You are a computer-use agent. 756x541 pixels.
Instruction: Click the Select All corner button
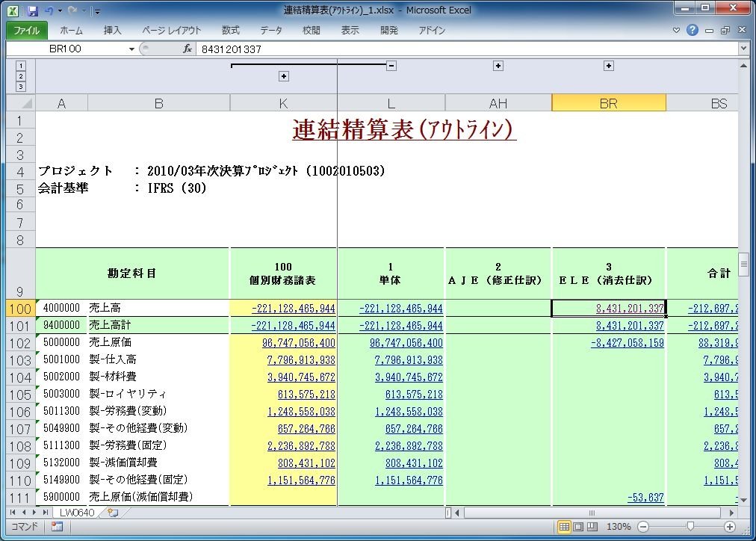coord(21,102)
